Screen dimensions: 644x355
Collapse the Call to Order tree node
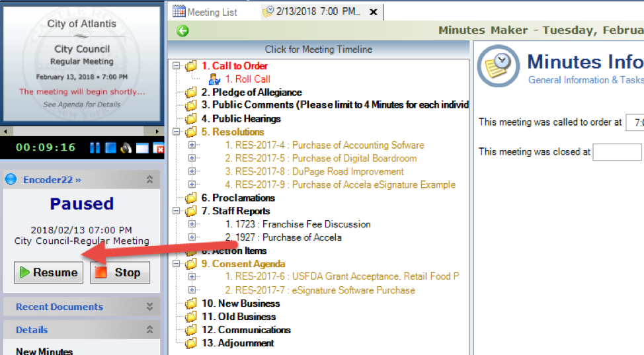click(x=176, y=65)
